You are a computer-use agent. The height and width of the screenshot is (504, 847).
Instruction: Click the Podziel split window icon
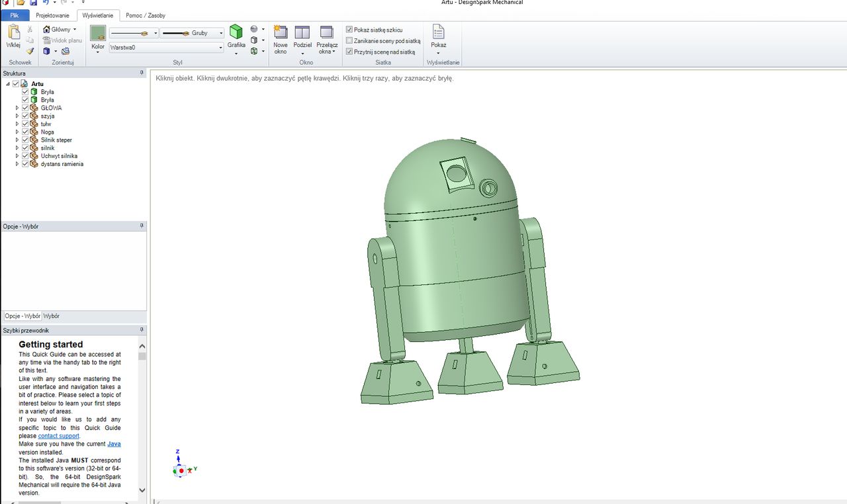click(302, 32)
